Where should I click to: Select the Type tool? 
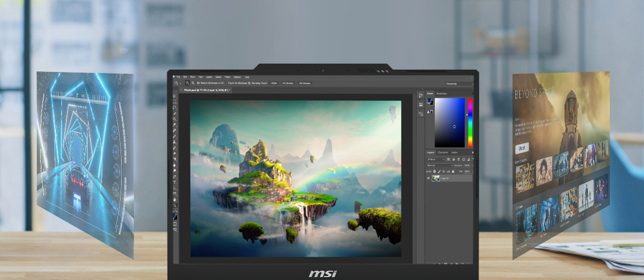175,182
